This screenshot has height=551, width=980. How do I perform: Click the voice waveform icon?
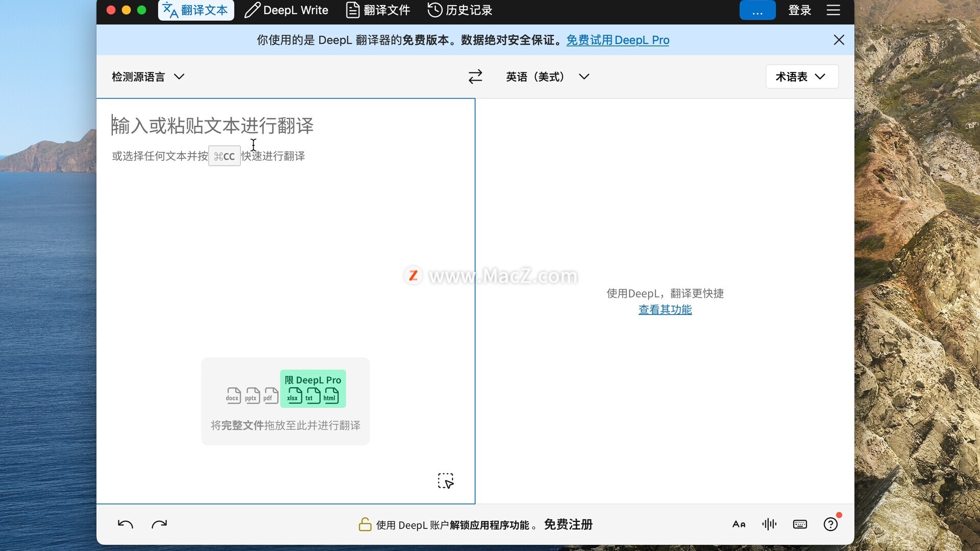[769, 524]
